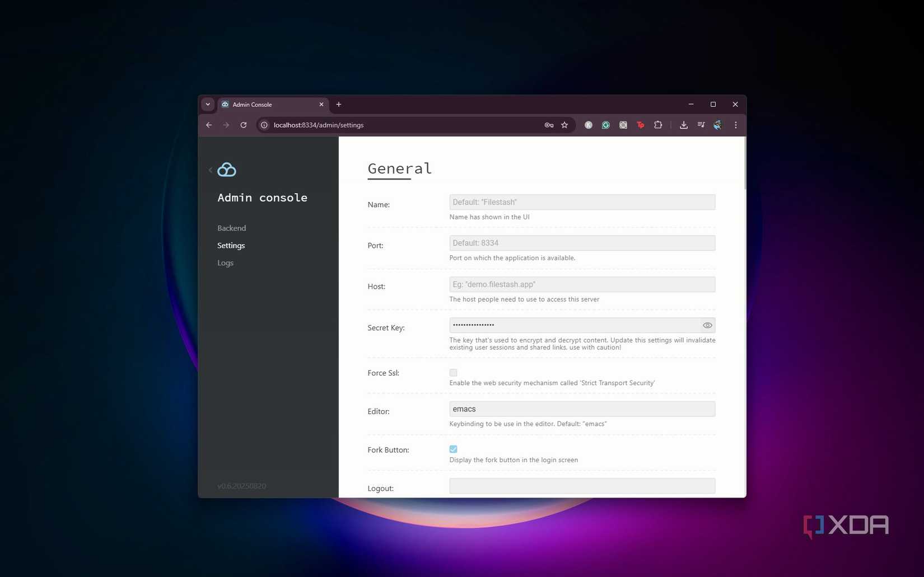924x577 pixels.
Task: Collapse the sidebar using the chevron near the logo
Action: (x=211, y=170)
